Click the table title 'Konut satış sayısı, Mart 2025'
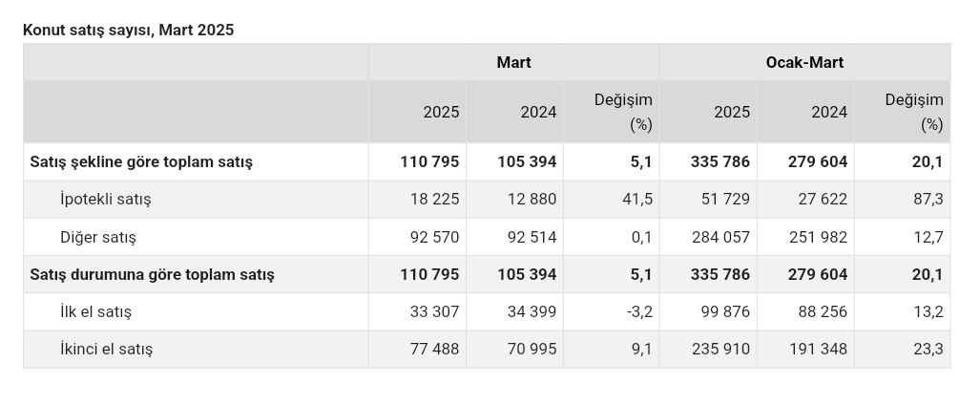 coord(128,30)
